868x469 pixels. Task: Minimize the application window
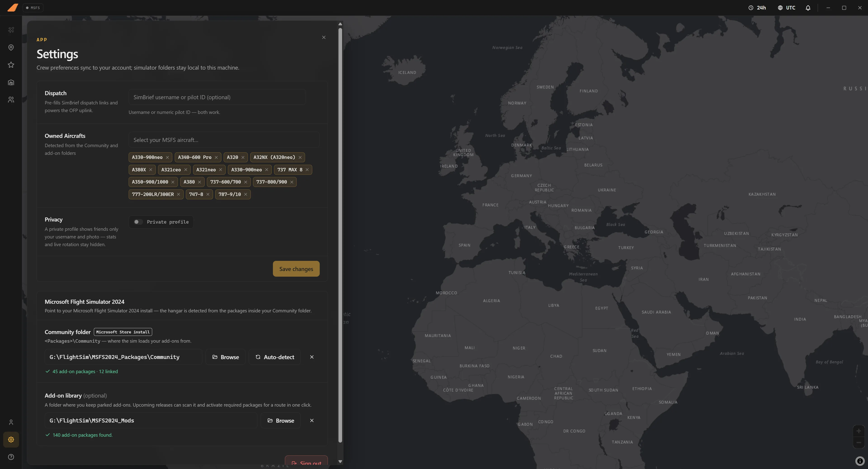[x=828, y=8]
